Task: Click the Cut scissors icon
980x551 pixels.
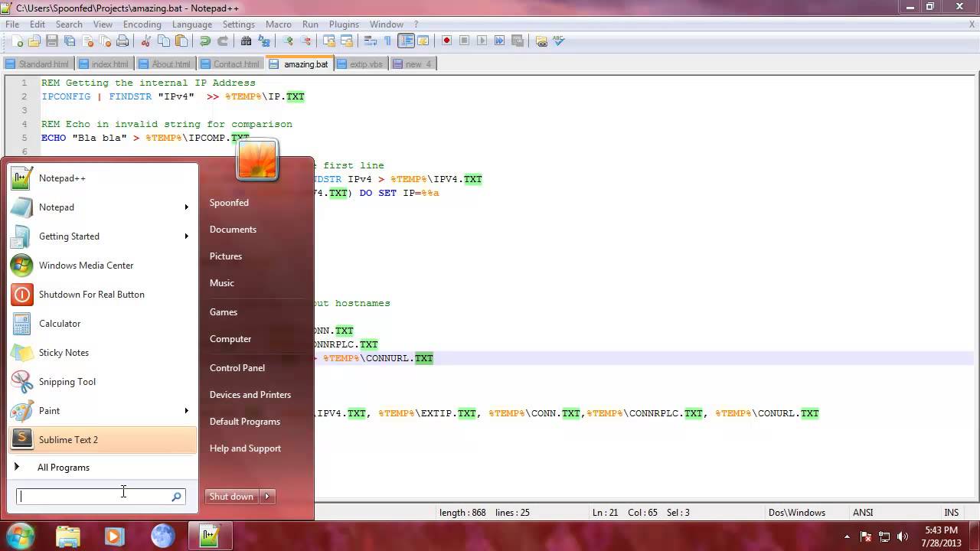Action: coord(145,41)
